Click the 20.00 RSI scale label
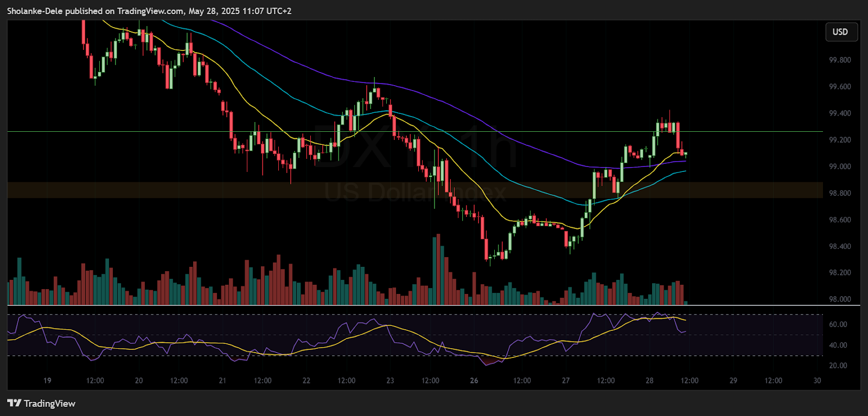The height and width of the screenshot is (416, 868). click(x=838, y=366)
